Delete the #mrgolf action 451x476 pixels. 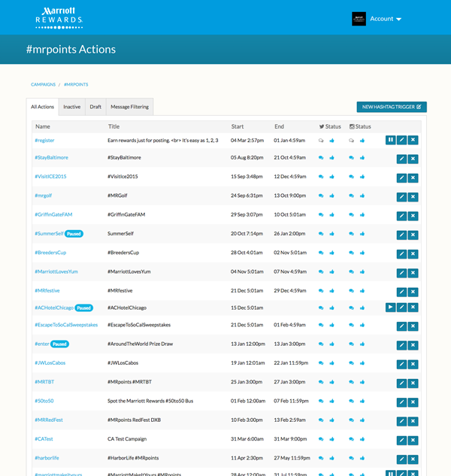(x=413, y=197)
